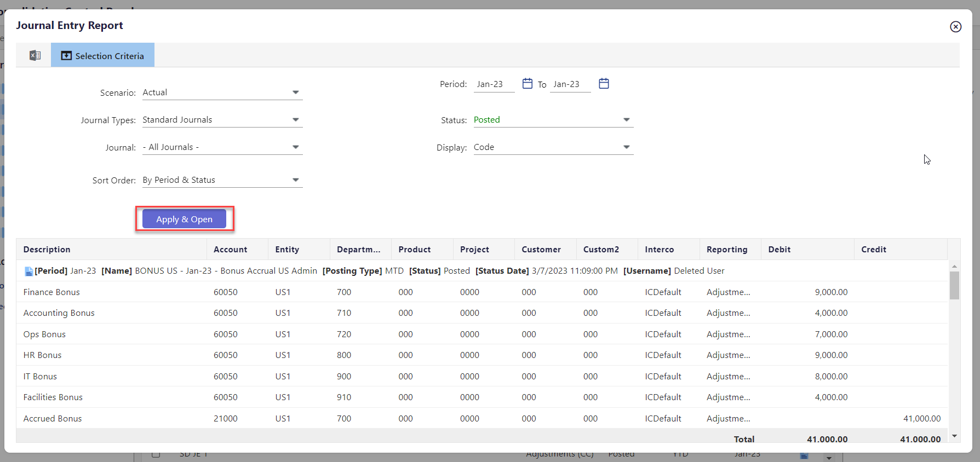Export the report with the Excel icon
Viewport: 980px width, 462px height.
(x=35, y=55)
